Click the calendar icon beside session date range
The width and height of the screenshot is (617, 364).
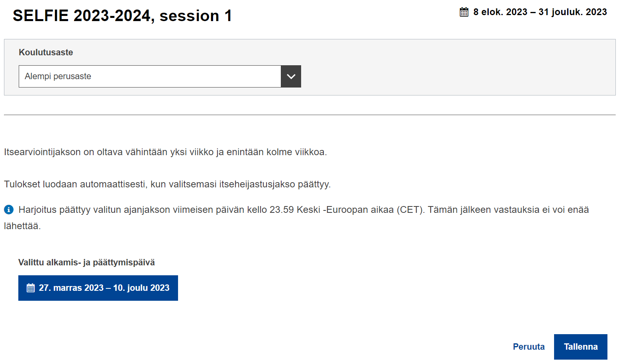[x=464, y=12]
